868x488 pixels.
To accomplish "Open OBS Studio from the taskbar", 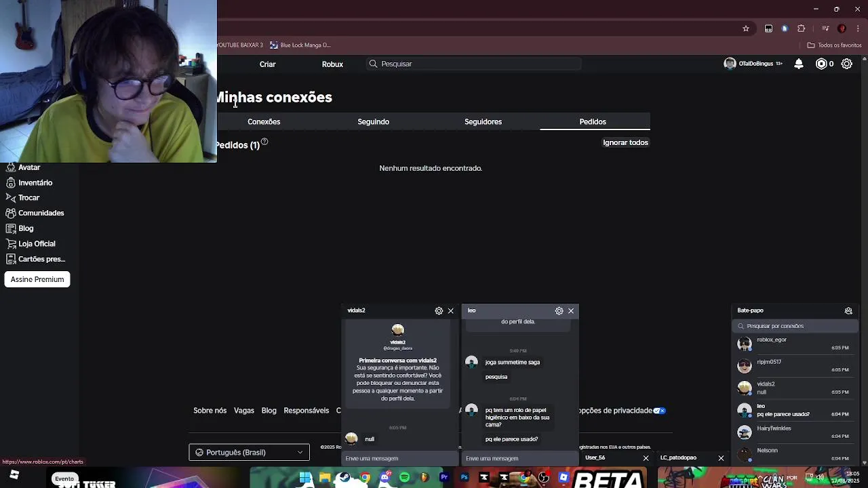I will coord(544,478).
